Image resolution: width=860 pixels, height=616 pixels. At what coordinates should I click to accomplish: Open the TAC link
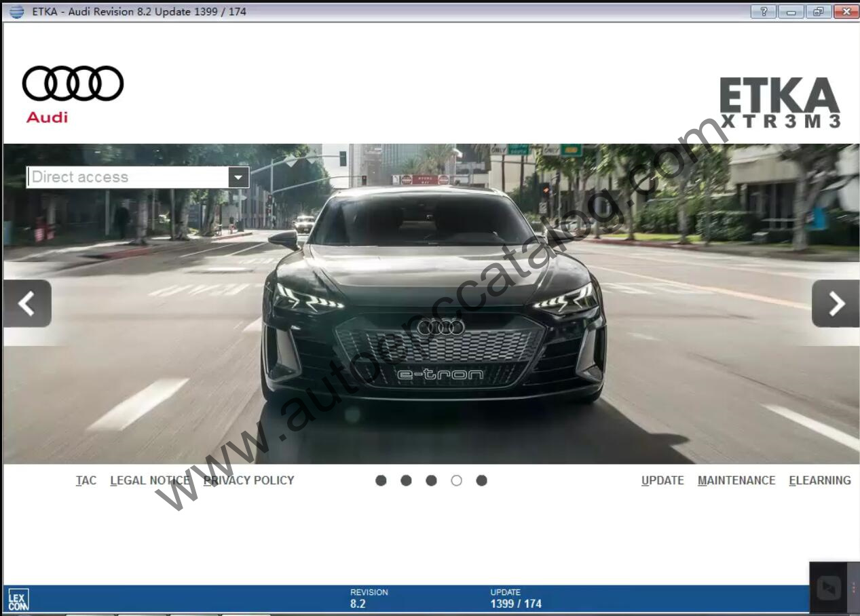tap(86, 480)
